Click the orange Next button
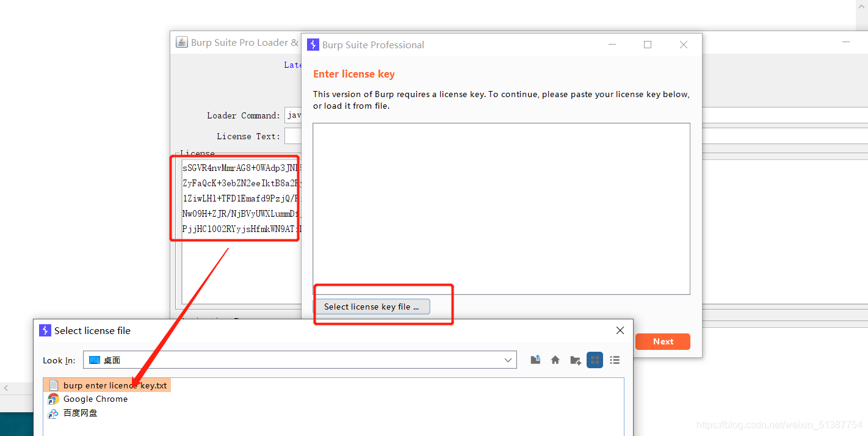 (x=662, y=341)
